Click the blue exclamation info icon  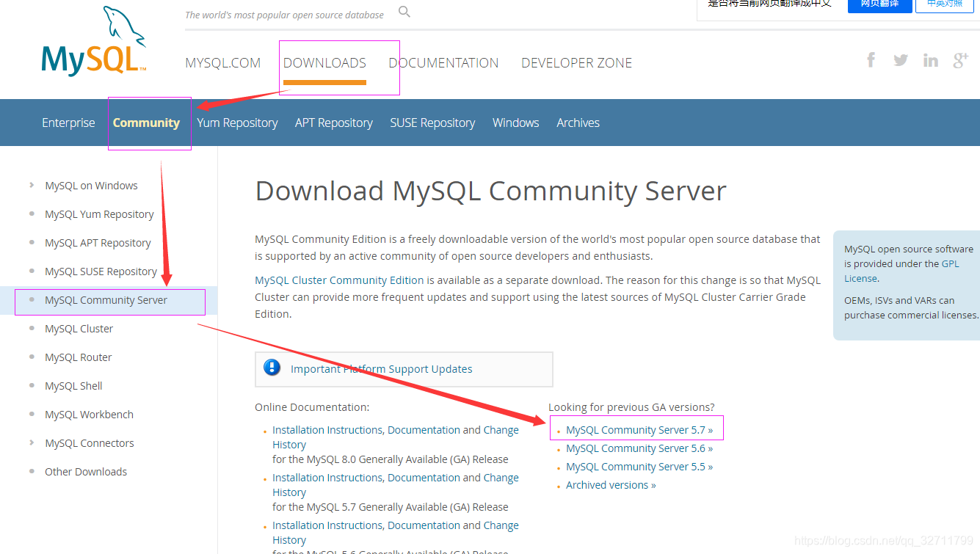[x=272, y=368]
